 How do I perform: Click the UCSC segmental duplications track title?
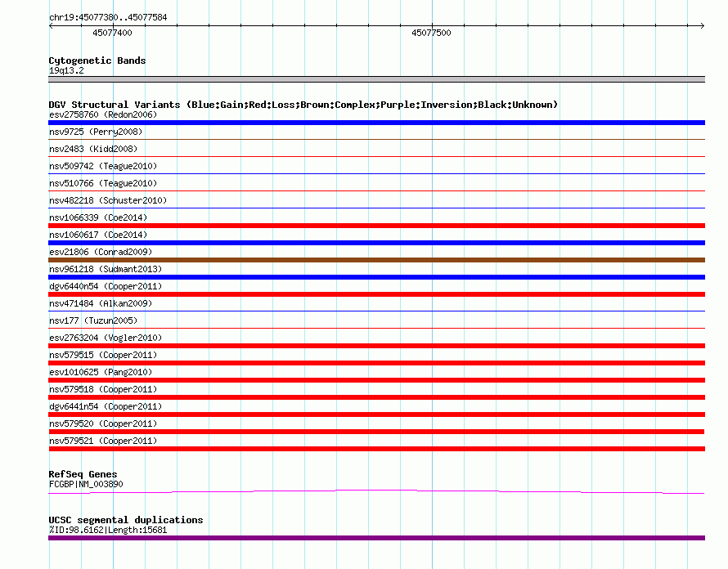click(126, 520)
